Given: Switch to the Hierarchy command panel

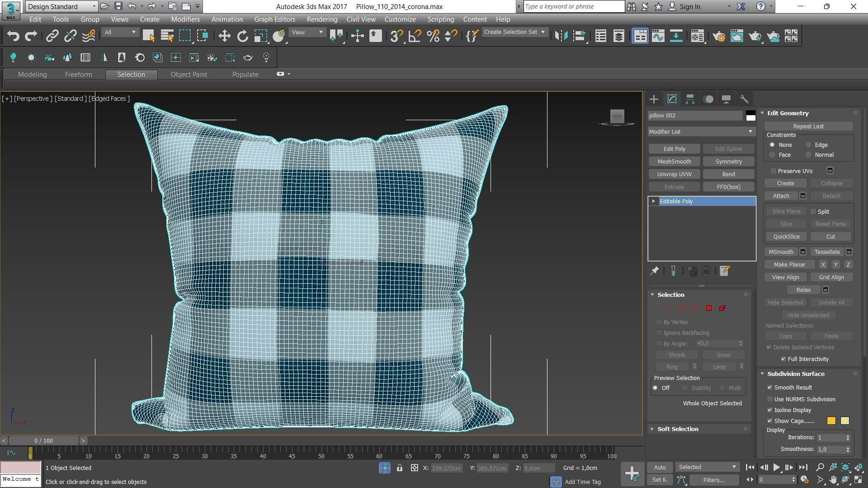Looking at the screenshot, I should point(690,99).
